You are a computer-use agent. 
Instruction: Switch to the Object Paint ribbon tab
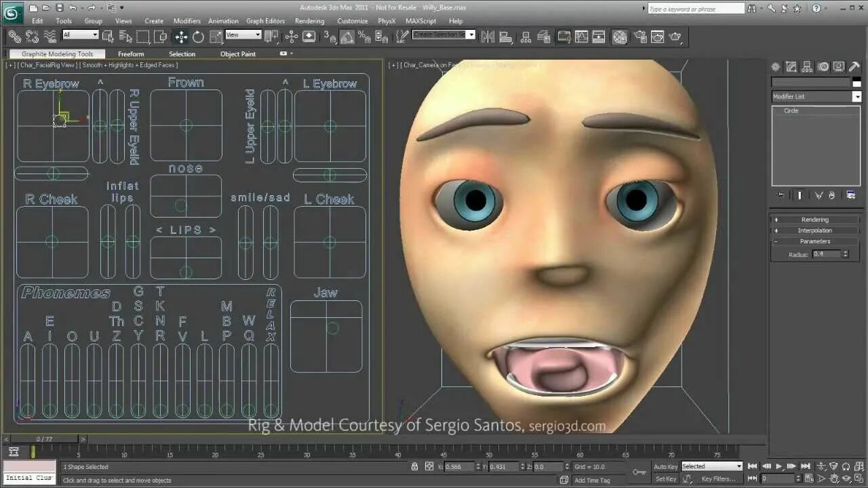click(238, 54)
